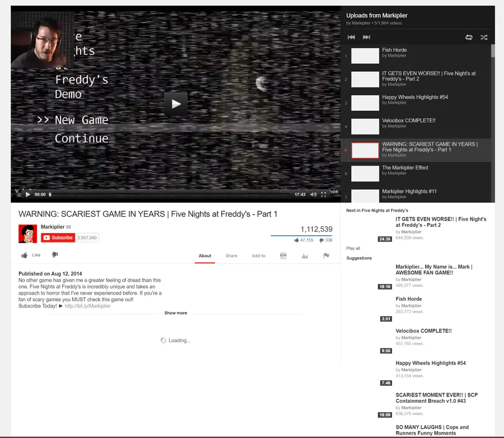Open Markiplier channel name below video title

coord(53,227)
